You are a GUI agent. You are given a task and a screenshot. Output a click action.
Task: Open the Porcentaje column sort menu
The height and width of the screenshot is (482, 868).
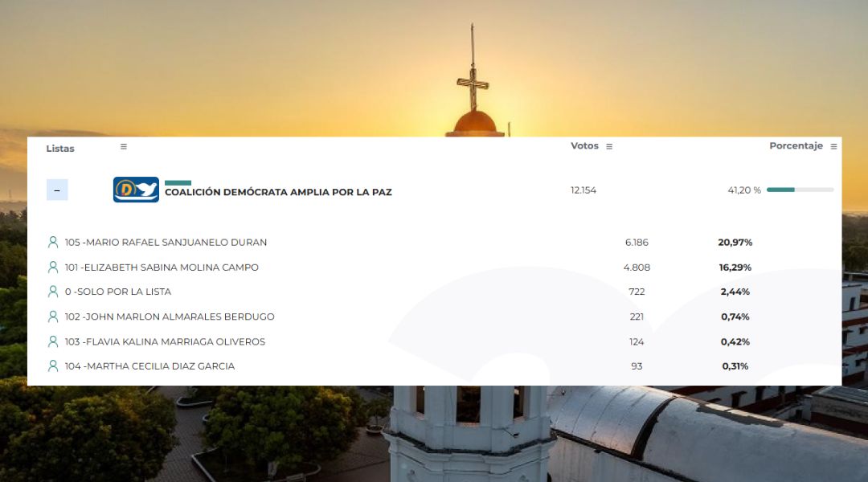point(833,146)
